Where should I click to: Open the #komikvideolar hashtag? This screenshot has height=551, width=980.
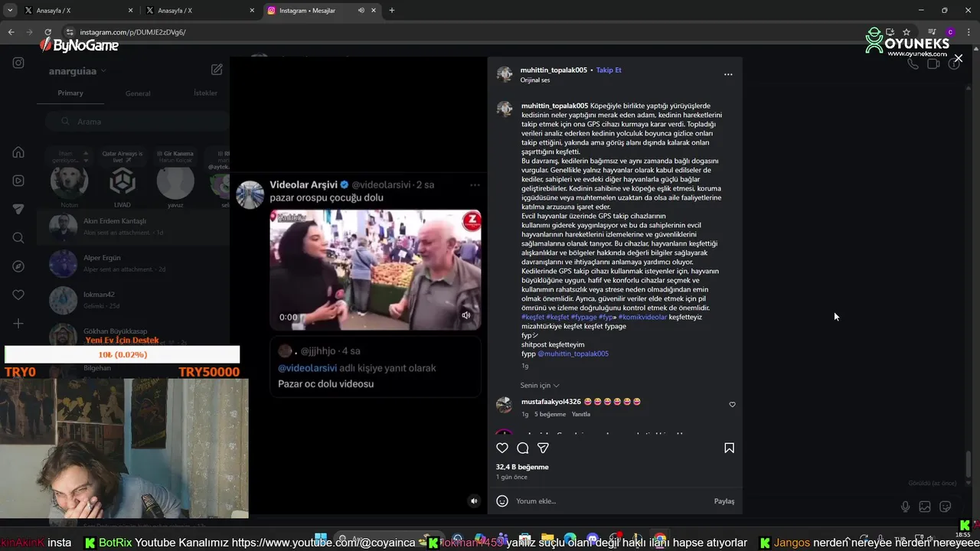pyautogui.click(x=642, y=317)
